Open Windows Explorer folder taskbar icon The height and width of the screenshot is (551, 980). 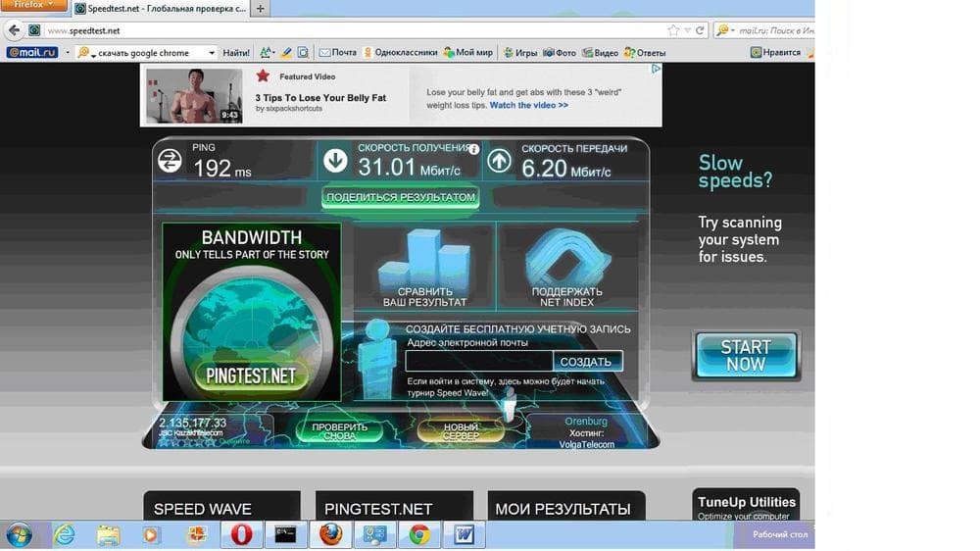108,534
